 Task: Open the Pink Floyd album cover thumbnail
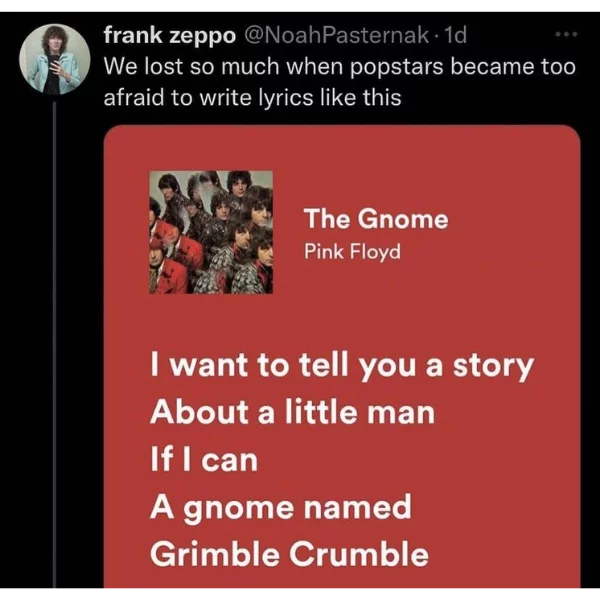pos(211,232)
